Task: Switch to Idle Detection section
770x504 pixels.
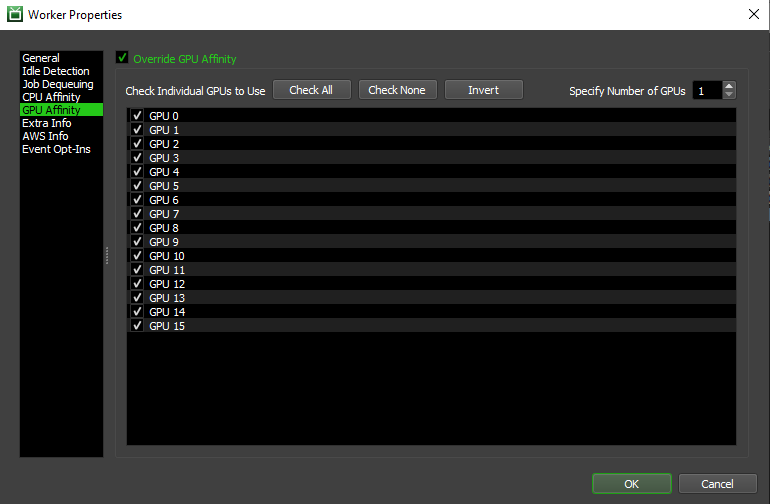Action: point(55,71)
